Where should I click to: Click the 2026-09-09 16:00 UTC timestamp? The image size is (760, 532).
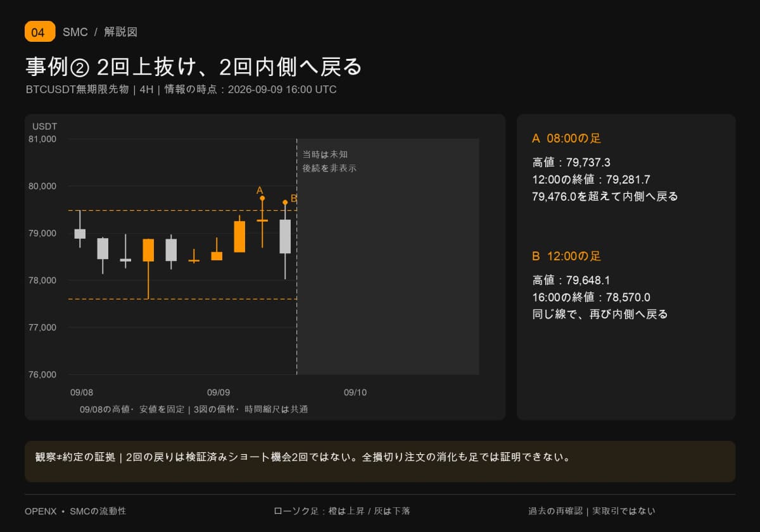(282, 89)
